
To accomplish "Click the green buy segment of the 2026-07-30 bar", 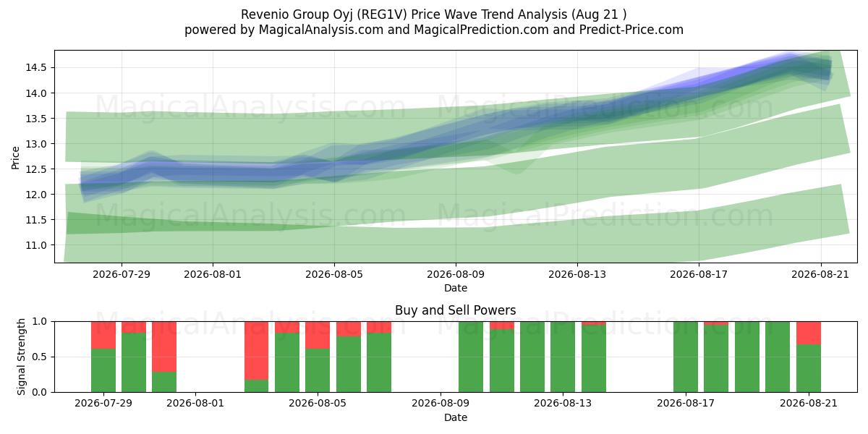I will tap(134, 362).
